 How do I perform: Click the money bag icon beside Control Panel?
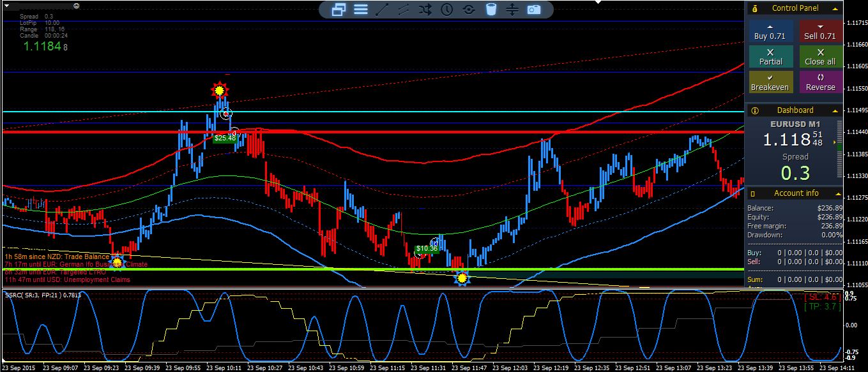(x=754, y=9)
